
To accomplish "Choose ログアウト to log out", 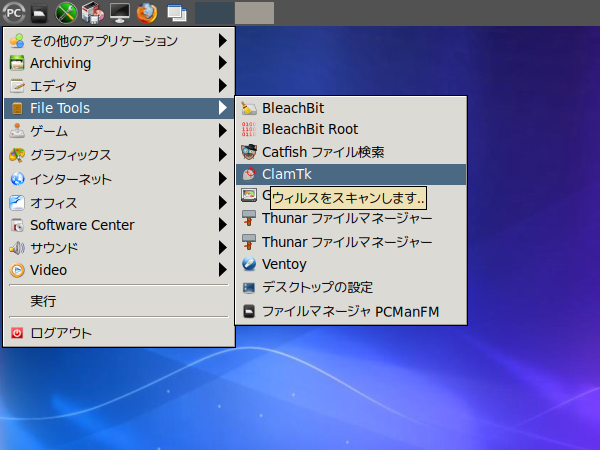I will point(119,333).
